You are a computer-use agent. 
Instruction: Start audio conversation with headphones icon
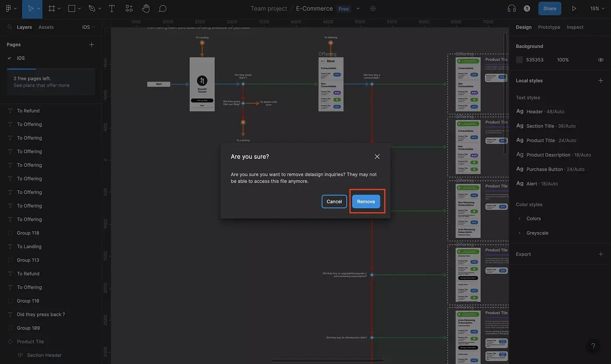click(x=511, y=9)
